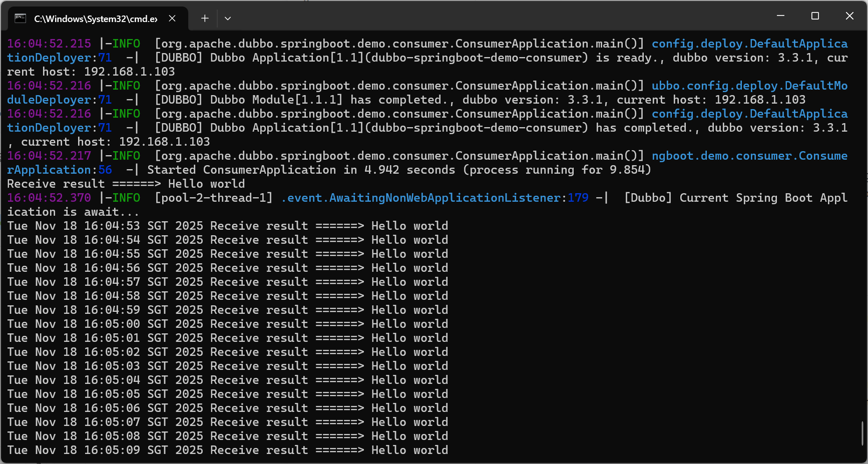This screenshot has height=464, width=868.
Task: Click the 16:05:01 Receive result line
Action: pyautogui.click(x=228, y=338)
